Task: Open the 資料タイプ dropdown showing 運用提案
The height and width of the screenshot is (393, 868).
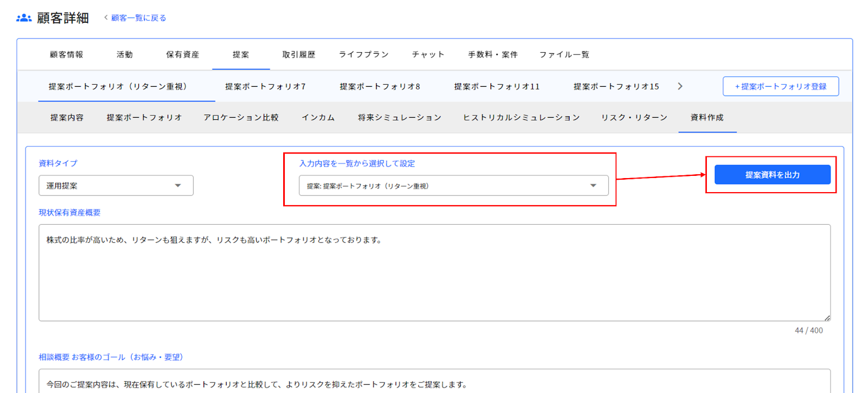Action: click(116, 186)
